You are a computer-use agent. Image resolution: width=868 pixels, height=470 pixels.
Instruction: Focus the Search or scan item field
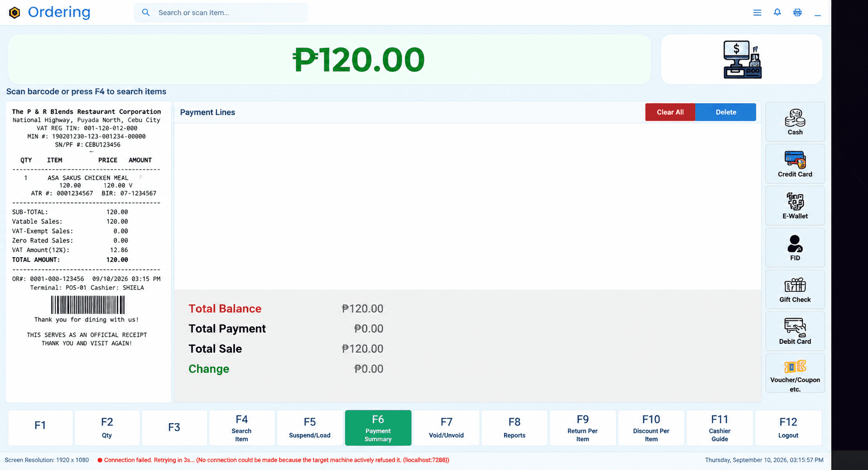coord(221,12)
